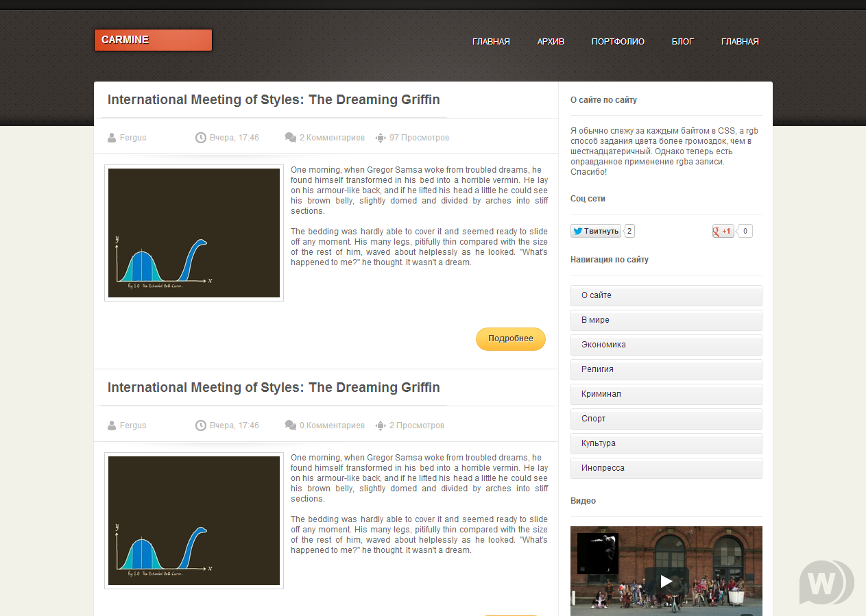This screenshot has width=866, height=616.
Task: Click the views icon beside 2 Просмотров
Action: (381, 426)
